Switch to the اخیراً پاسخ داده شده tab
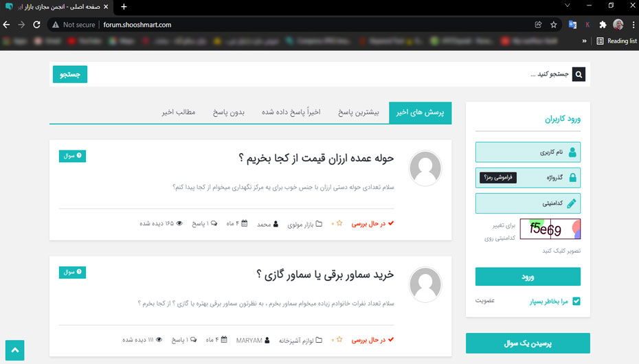 coord(291,113)
